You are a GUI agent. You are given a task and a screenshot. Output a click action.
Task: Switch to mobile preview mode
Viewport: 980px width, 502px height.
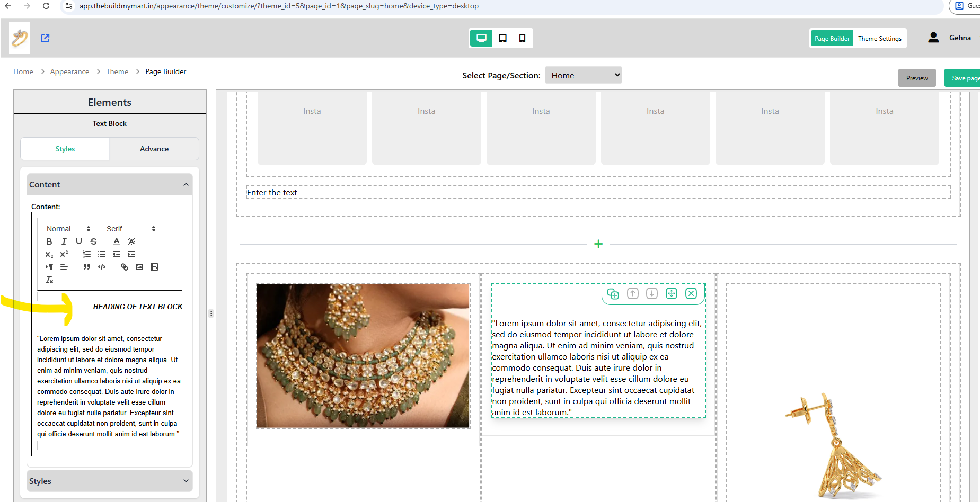pyautogui.click(x=522, y=38)
